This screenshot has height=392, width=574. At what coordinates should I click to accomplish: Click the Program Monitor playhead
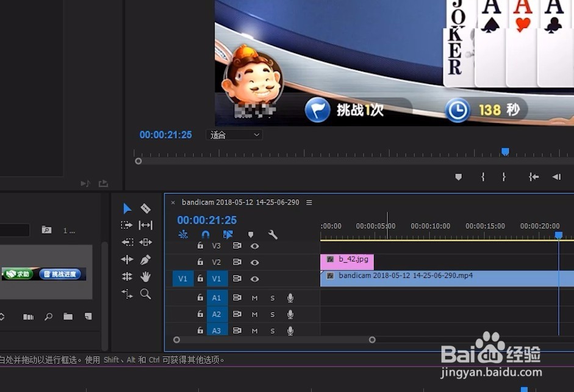pos(505,152)
